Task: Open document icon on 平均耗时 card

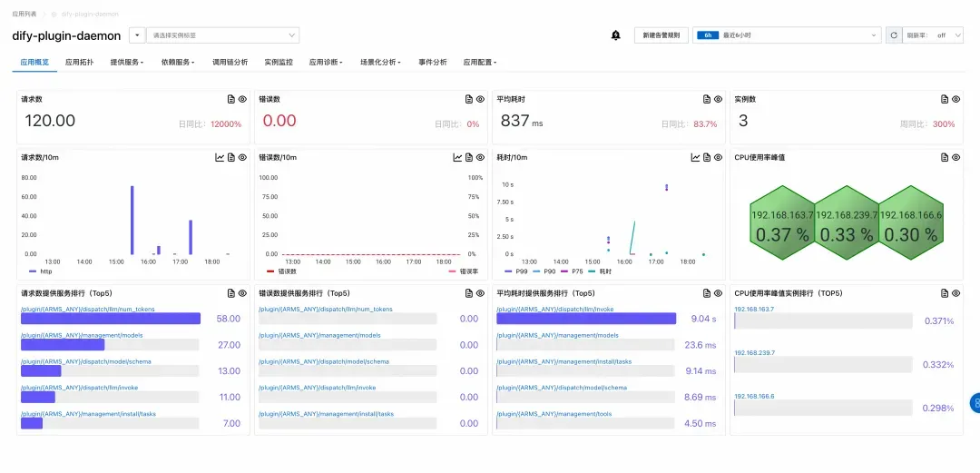Action: (707, 99)
